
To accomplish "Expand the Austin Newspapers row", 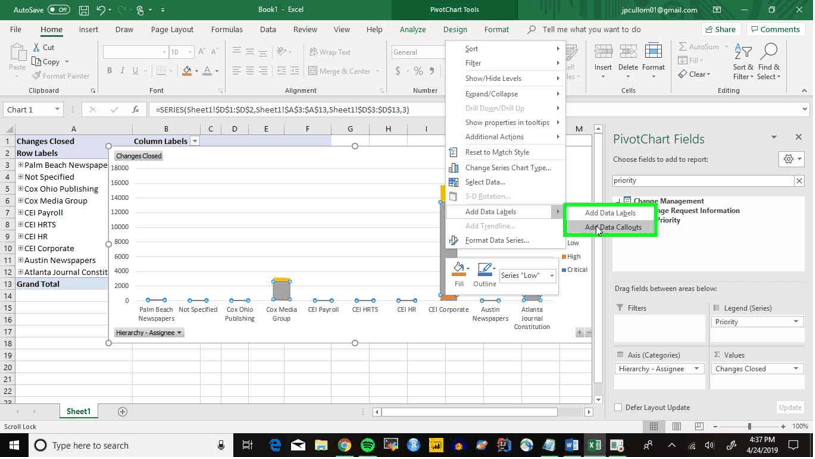I will point(20,260).
